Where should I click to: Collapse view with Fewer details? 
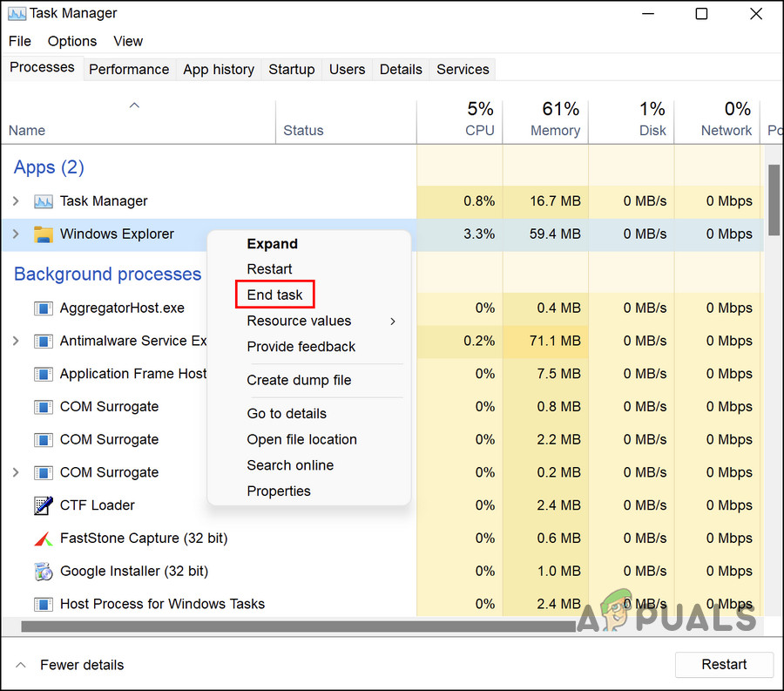[x=71, y=665]
